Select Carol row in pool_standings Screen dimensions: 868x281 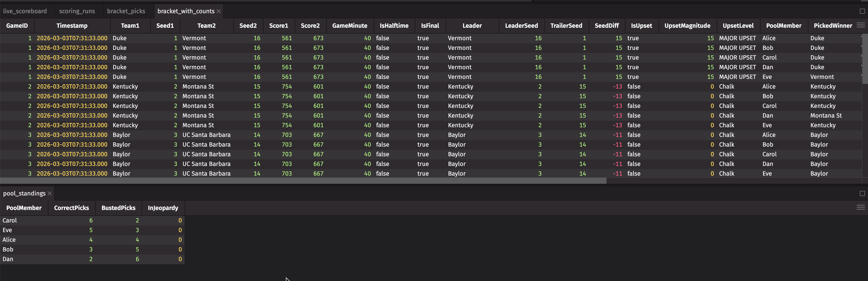coord(9,220)
